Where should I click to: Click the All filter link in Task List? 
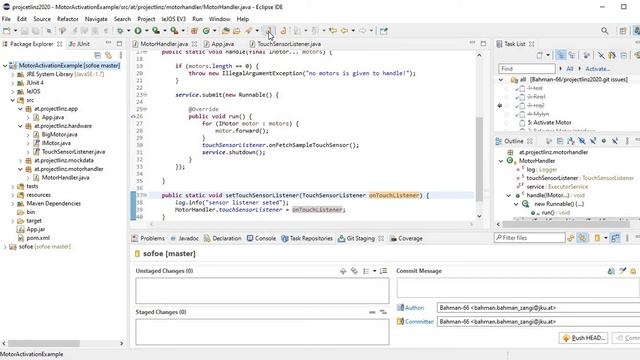(570, 69)
